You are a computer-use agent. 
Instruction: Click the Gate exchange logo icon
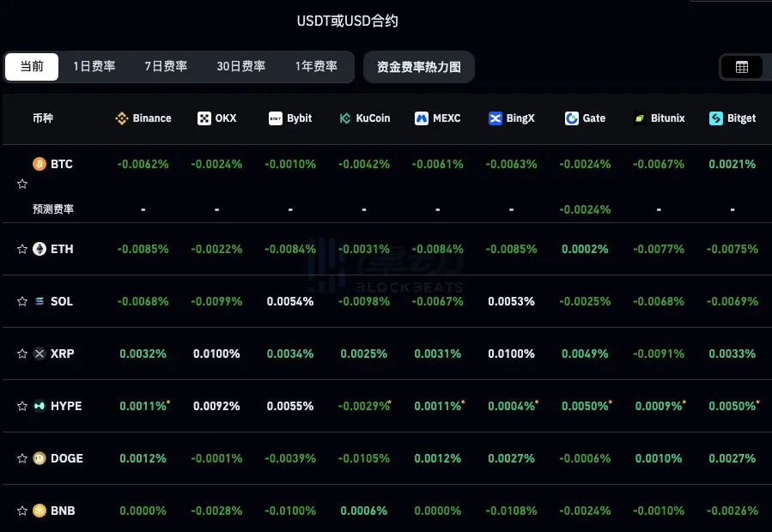tap(572, 118)
